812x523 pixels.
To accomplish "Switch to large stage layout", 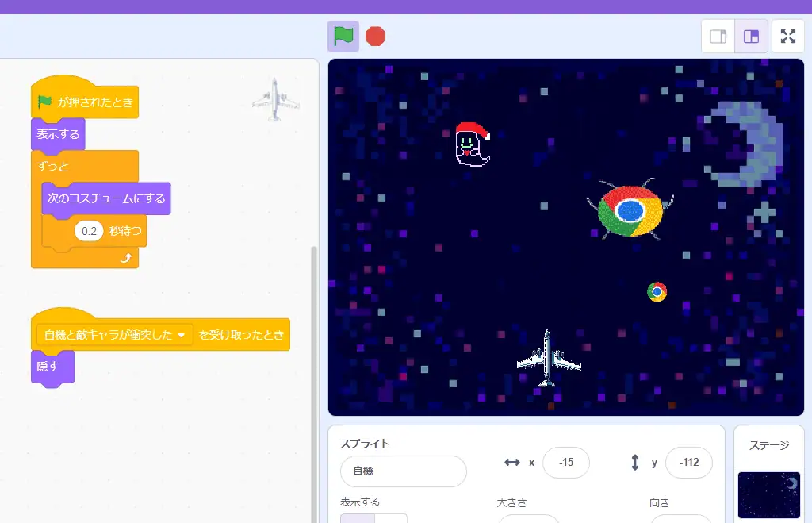I will [x=751, y=37].
